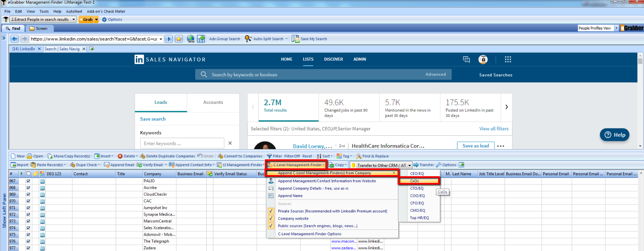Click the Keywords input field

(182, 143)
